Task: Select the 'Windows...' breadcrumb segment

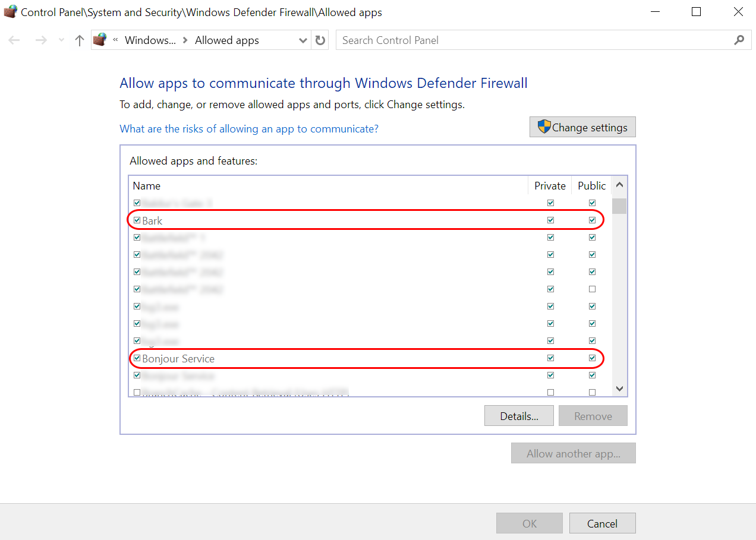Action: coord(150,40)
